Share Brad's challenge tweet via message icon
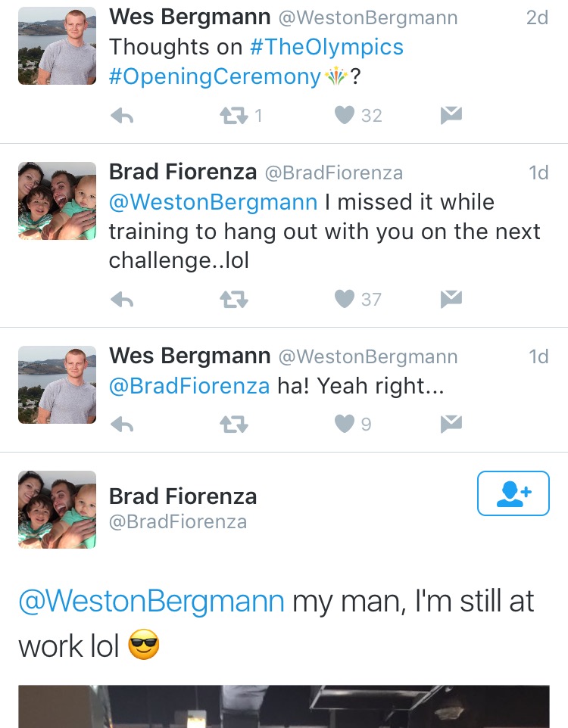Screen dimensions: 568x728 point(451,299)
